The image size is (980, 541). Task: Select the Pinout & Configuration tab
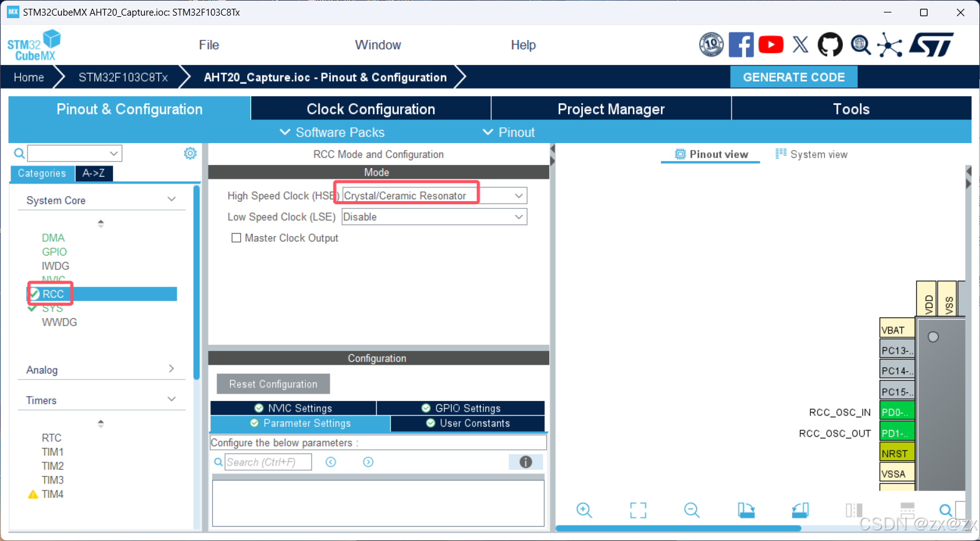(129, 109)
